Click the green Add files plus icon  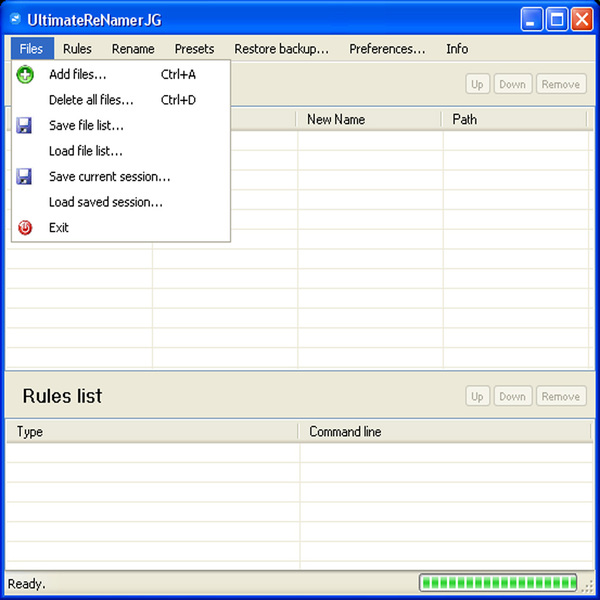point(25,74)
